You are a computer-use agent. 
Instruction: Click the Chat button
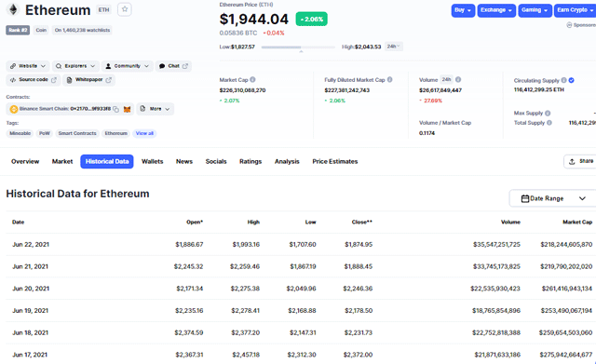(173, 66)
